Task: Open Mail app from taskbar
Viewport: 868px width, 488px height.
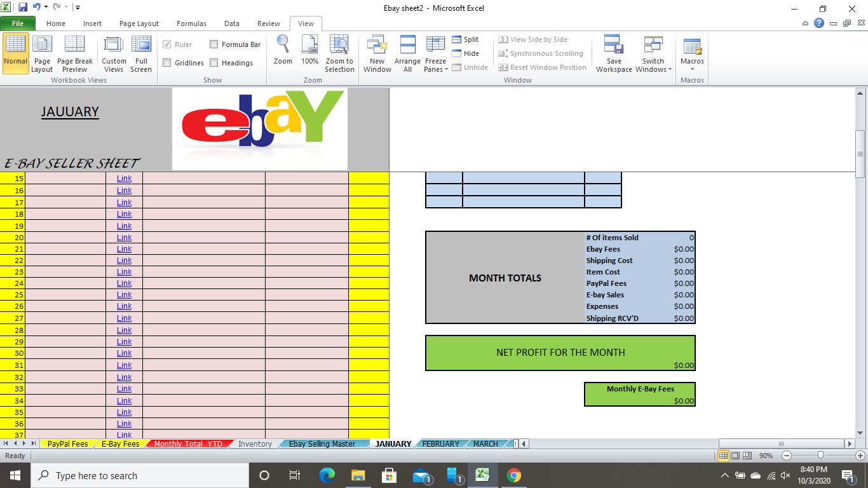Action: [x=421, y=475]
